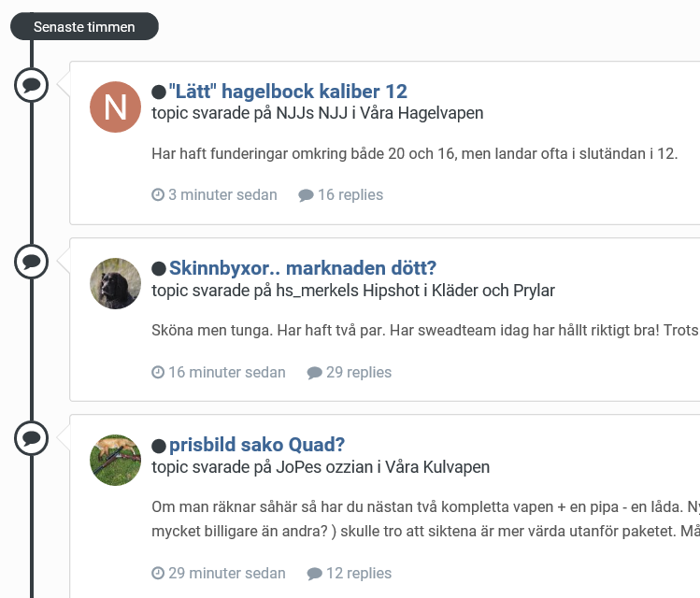Click speech bubble timeline marker beside hagelbock post

[x=32, y=86]
